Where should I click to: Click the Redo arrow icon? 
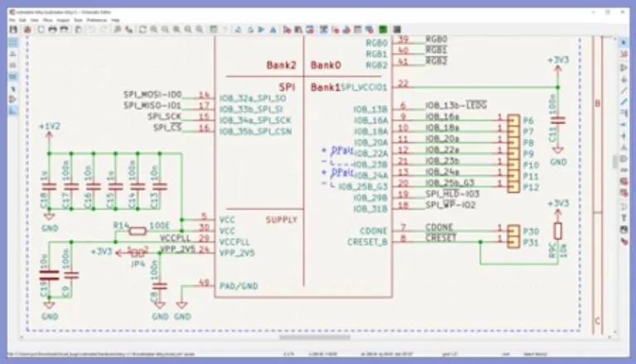pyautogui.click(x=104, y=30)
